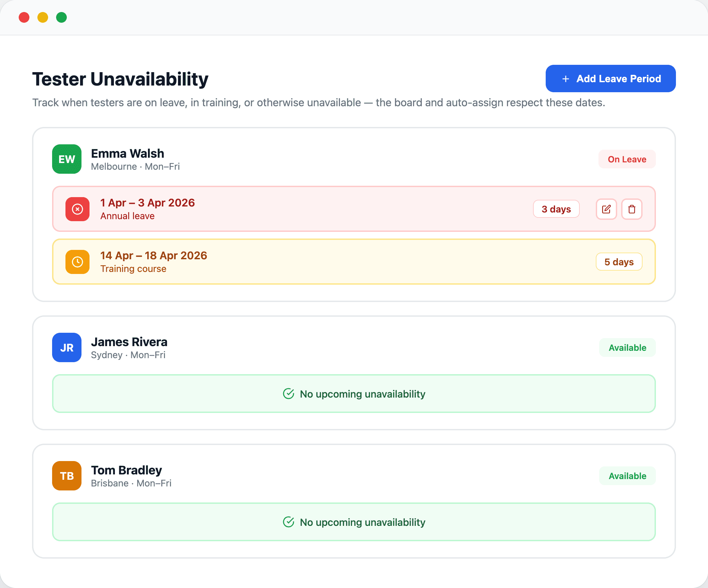Click the check icon in James Rivera's card
Viewport: 708px width, 588px height.
point(289,394)
